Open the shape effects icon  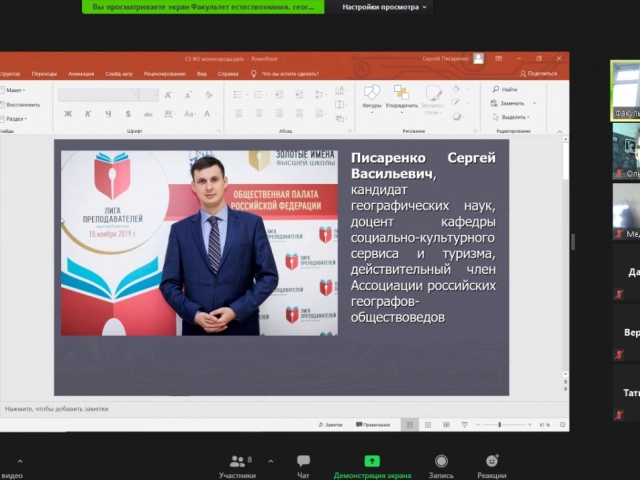click(x=458, y=117)
